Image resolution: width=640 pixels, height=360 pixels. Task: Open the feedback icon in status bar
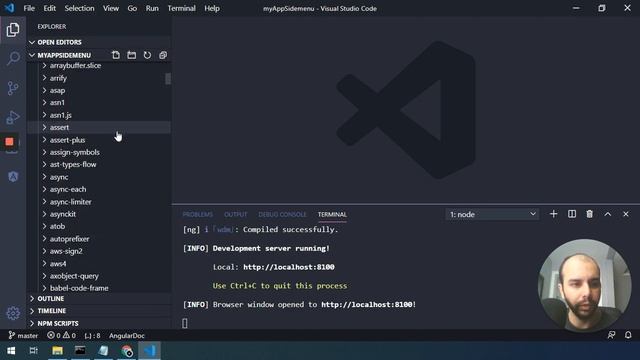click(611, 335)
